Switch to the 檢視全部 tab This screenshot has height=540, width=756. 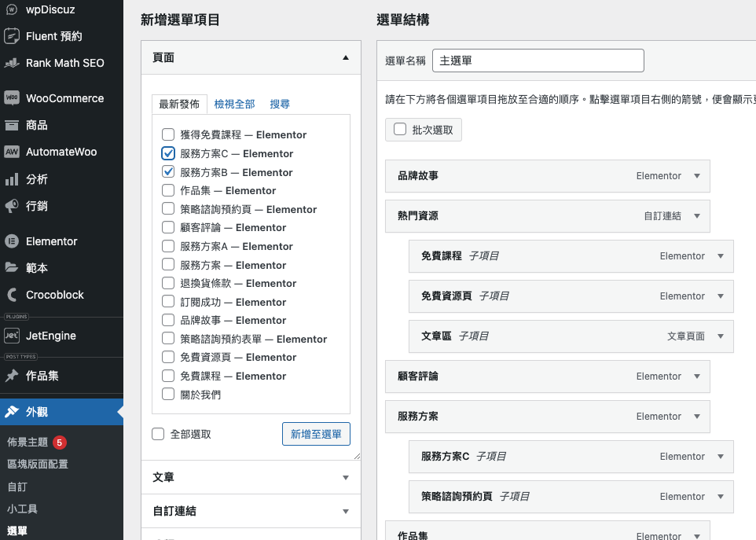pos(234,104)
